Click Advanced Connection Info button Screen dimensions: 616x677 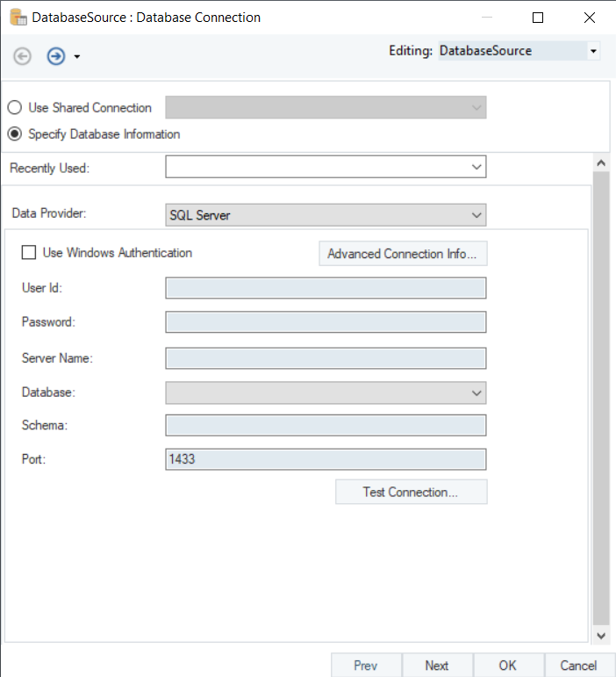[402, 254]
